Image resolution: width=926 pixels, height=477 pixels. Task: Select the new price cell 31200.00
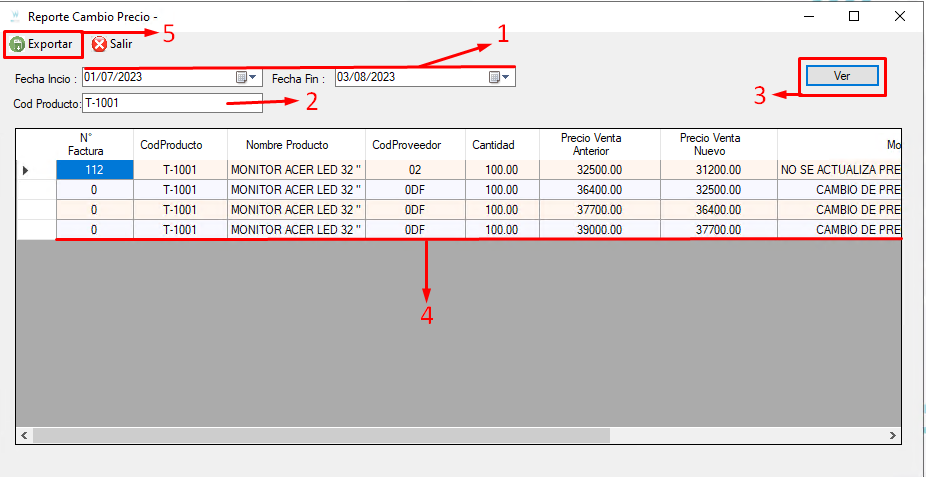coord(718,170)
